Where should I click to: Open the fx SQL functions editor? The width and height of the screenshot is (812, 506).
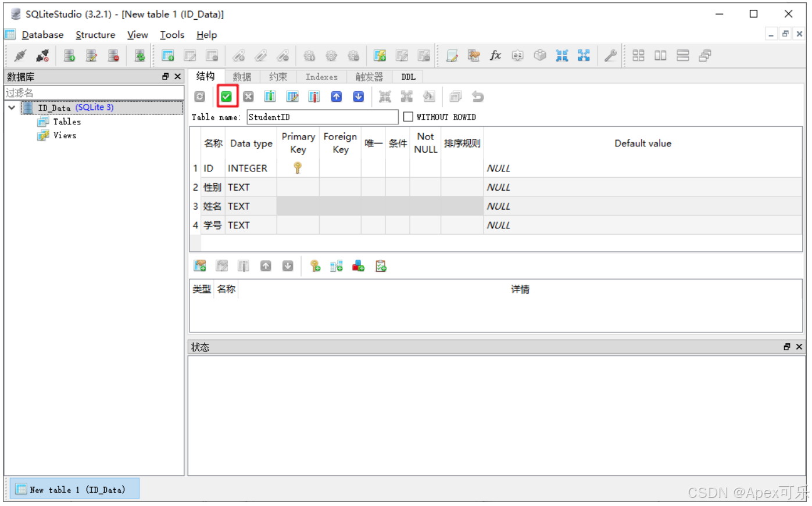[x=495, y=56]
